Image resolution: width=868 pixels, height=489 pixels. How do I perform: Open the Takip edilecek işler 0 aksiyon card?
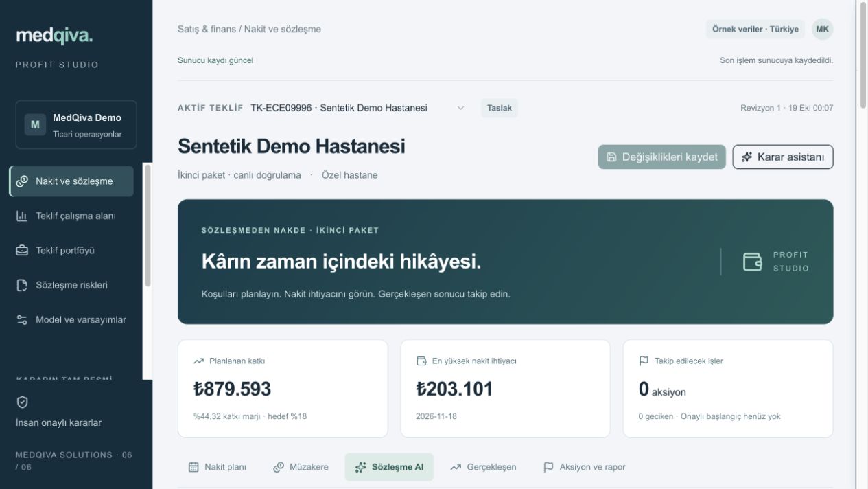[728, 389]
